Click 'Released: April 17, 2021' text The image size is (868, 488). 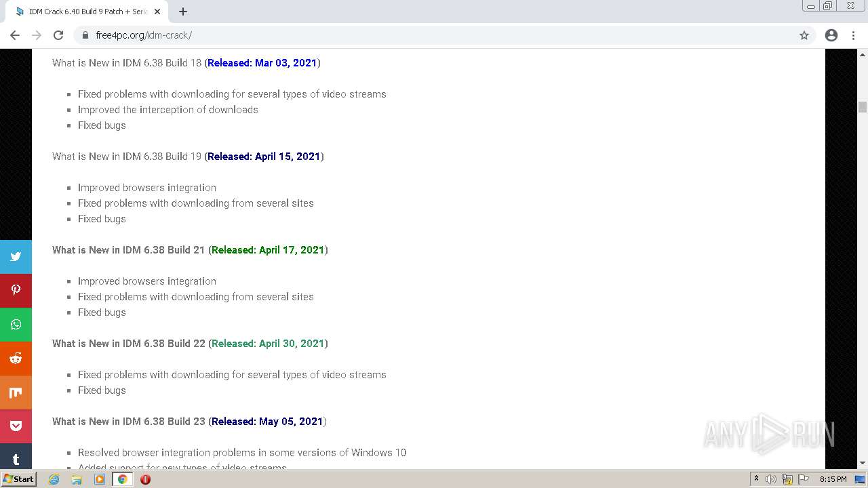268,250
